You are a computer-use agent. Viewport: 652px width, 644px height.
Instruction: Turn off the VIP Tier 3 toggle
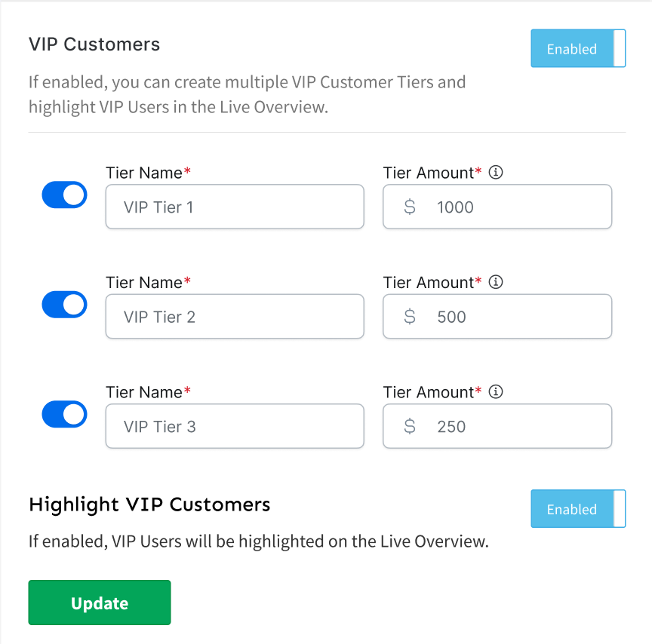64,415
